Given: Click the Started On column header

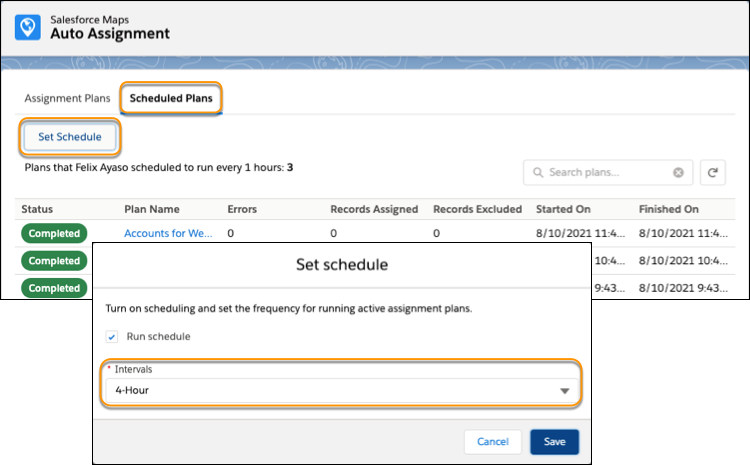Looking at the screenshot, I should tap(563, 209).
